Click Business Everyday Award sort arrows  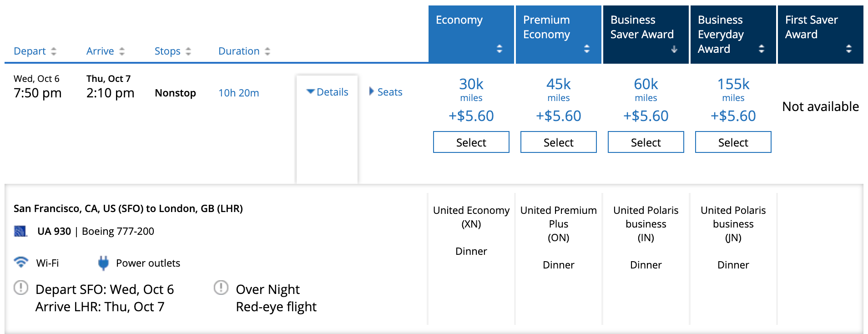coord(762,49)
